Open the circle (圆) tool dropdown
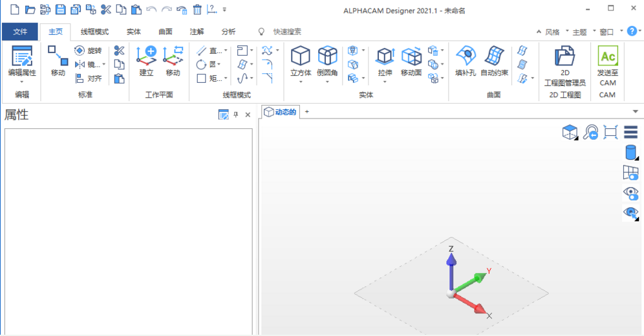The image size is (644, 336). 219,65
